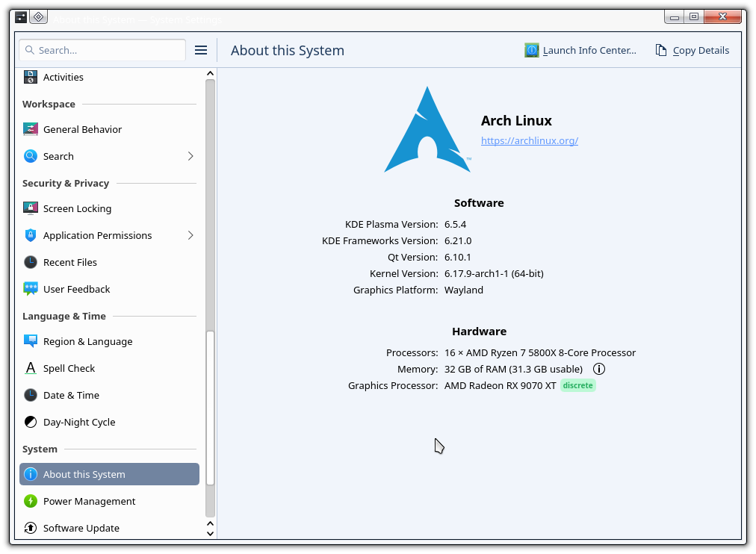Click the Region & Language icon
The image size is (756, 554).
(x=31, y=341)
